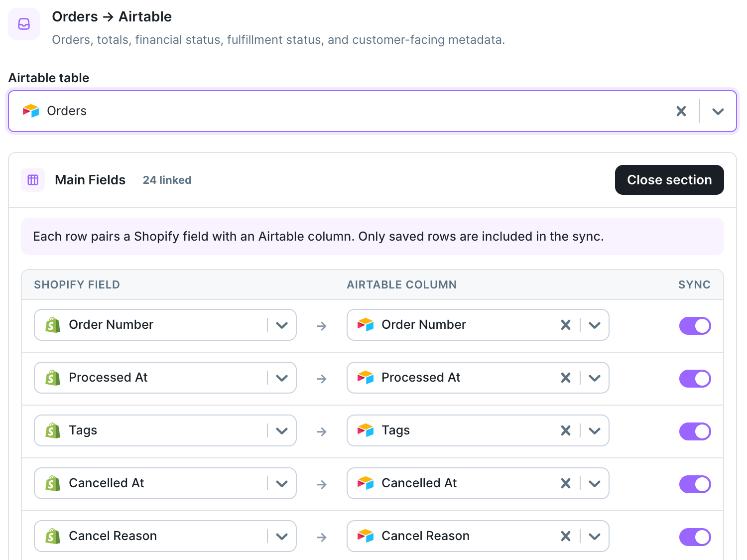The image size is (747, 560).
Task: Click Airtable icon in Processed At column
Action: click(x=366, y=378)
